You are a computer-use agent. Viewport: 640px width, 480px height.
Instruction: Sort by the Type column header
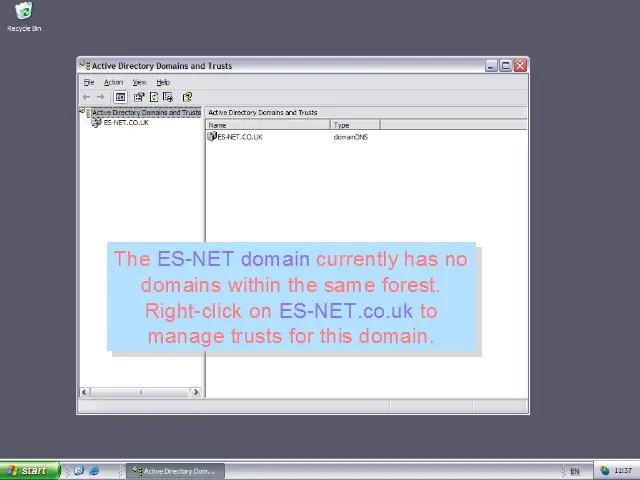[x=355, y=125]
